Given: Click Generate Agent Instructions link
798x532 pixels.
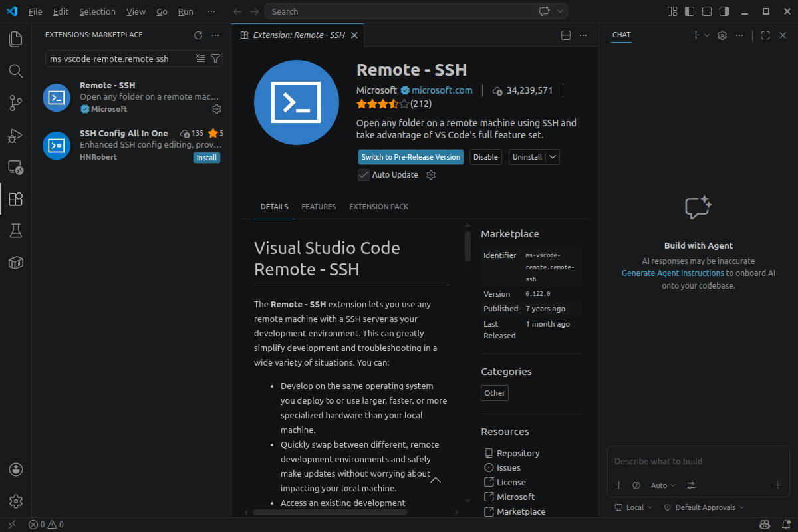Looking at the screenshot, I should (673, 273).
